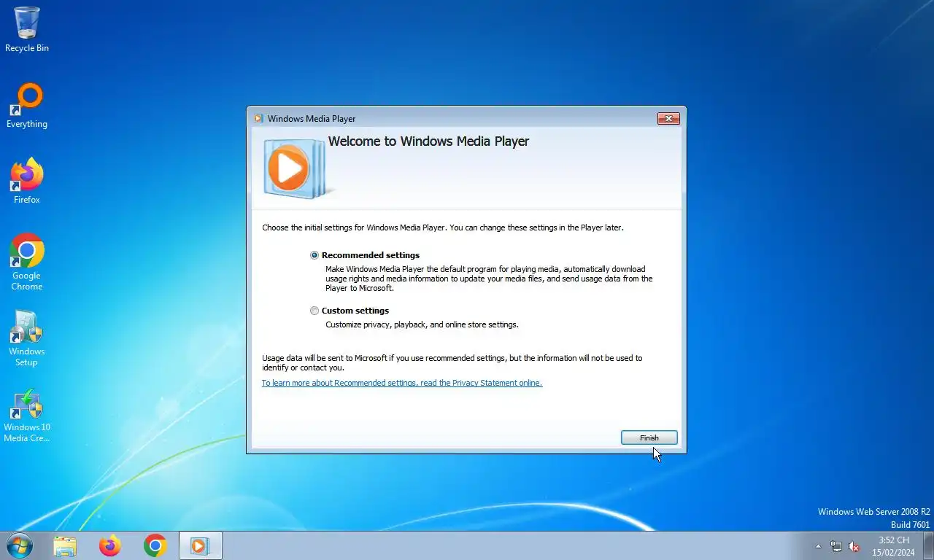Select the Windows Setup desktop shortcut
Screen dimensions: 934x560
(x=27, y=338)
